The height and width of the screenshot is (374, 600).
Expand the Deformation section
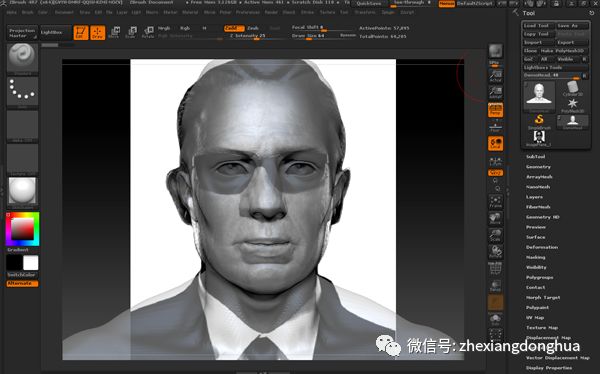(x=541, y=247)
